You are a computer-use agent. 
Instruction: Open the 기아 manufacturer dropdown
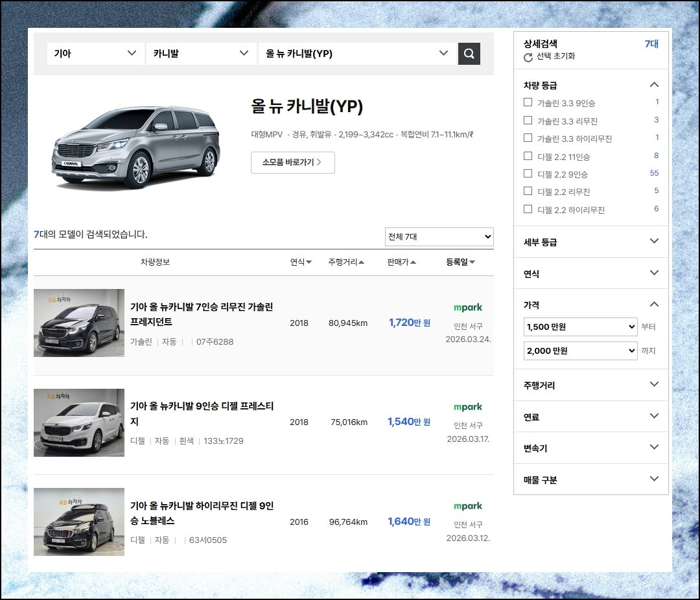95,54
